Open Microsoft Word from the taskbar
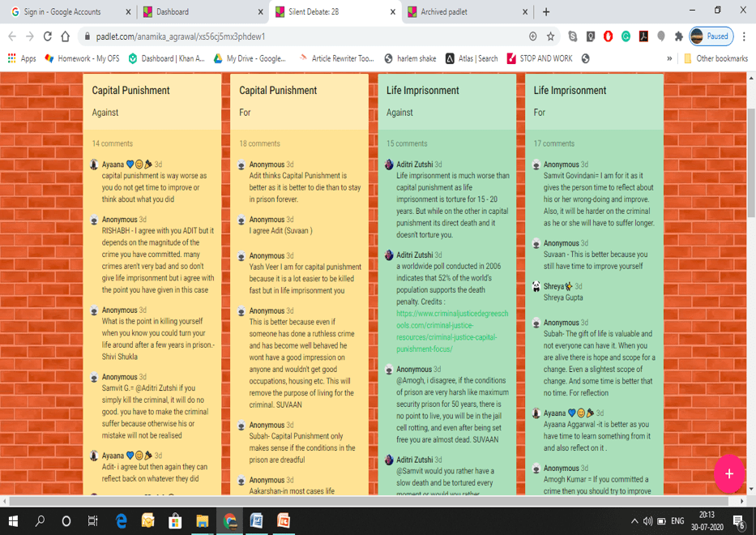 256,520
